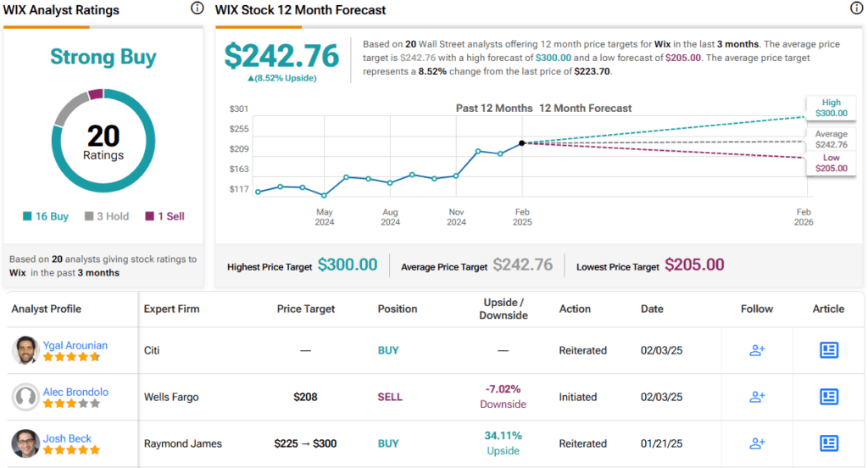The width and height of the screenshot is (868, 468).
Task: Open Josh Beck analyst profile link
Action: (x=68, y=438)
